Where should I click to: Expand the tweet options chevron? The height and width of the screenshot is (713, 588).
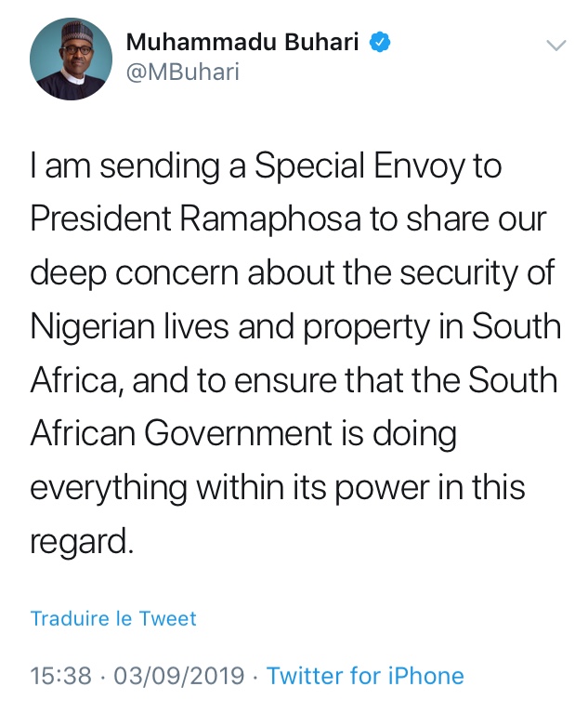[x=555, y=45]
